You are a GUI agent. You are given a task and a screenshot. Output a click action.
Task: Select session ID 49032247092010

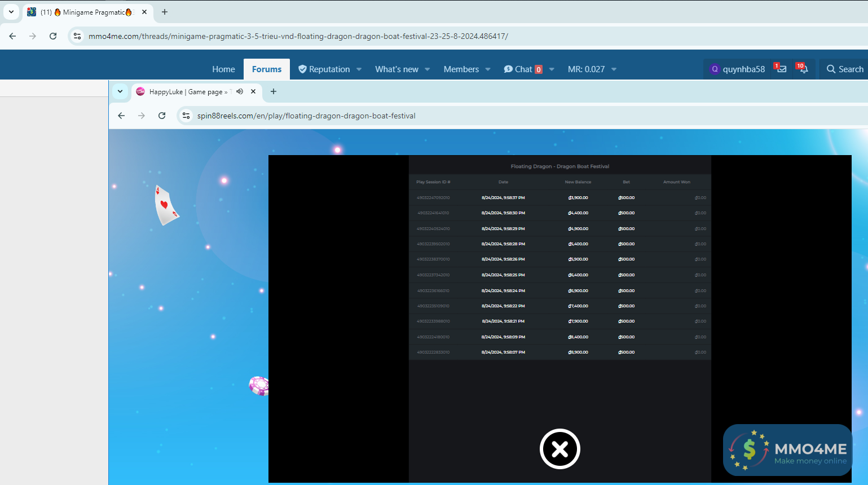tap(433, 198)
